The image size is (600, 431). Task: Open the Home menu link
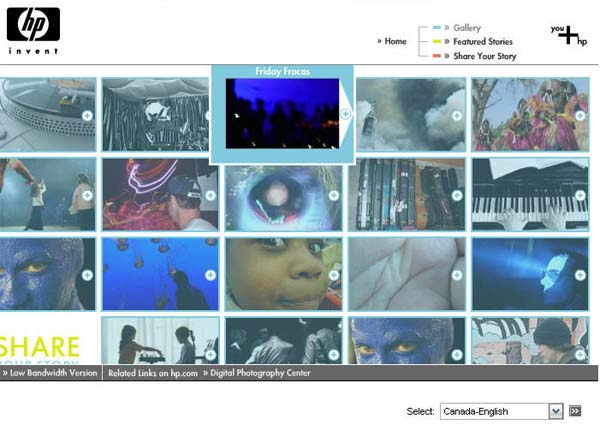pos(395,41)
